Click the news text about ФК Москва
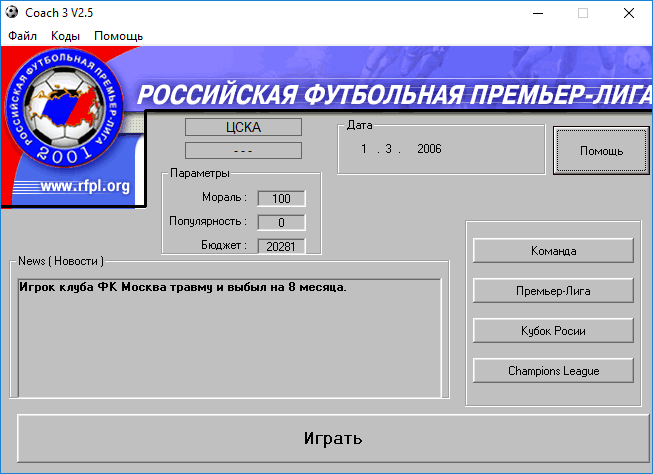Viewport: 653px width, 474px height. point(183,287)
